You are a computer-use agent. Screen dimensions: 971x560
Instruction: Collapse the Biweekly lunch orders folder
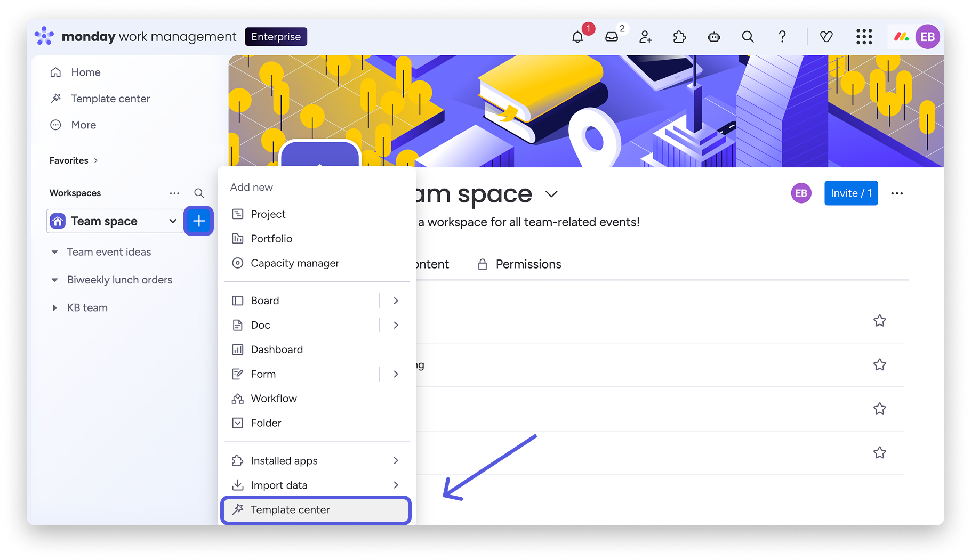[x=54, y=280]
